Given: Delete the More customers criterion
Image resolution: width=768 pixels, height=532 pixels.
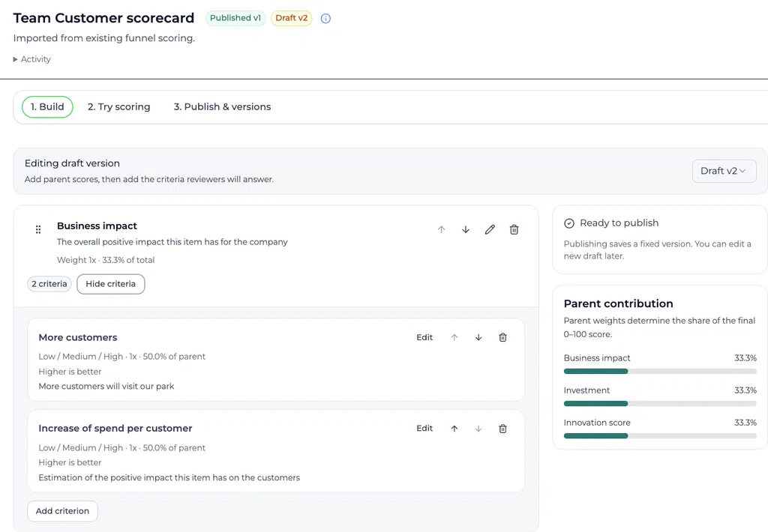Looking at the screenshot, I should pyautogui.click(x=502, y=337).
